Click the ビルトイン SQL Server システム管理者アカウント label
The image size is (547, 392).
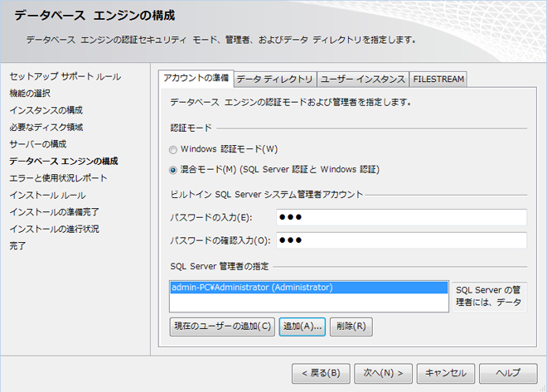pyautogui.click(x=267, y=194)
